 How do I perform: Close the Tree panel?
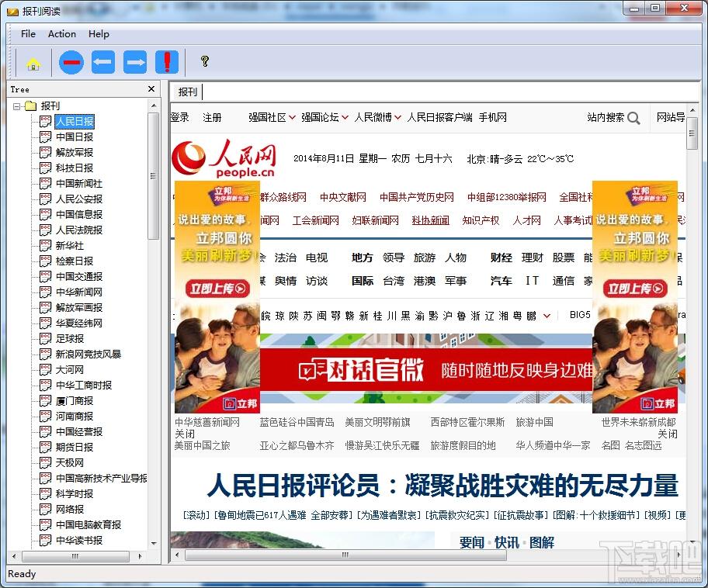coord(151,89)
